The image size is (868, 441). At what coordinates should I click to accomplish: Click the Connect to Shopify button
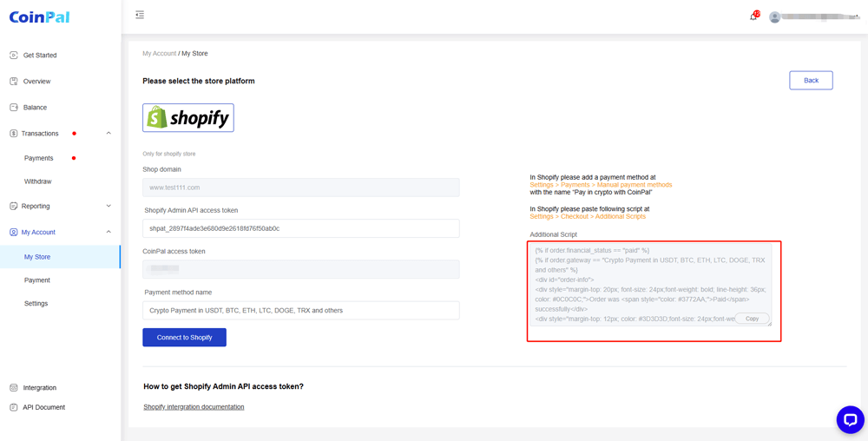184,338
